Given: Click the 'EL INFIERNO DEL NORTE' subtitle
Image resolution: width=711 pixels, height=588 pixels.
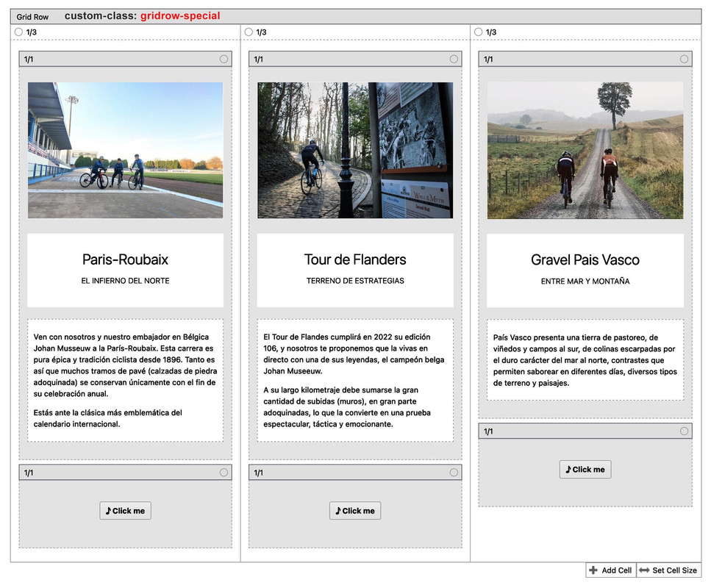Looking at the screenshot, I should tap(125, 281).
